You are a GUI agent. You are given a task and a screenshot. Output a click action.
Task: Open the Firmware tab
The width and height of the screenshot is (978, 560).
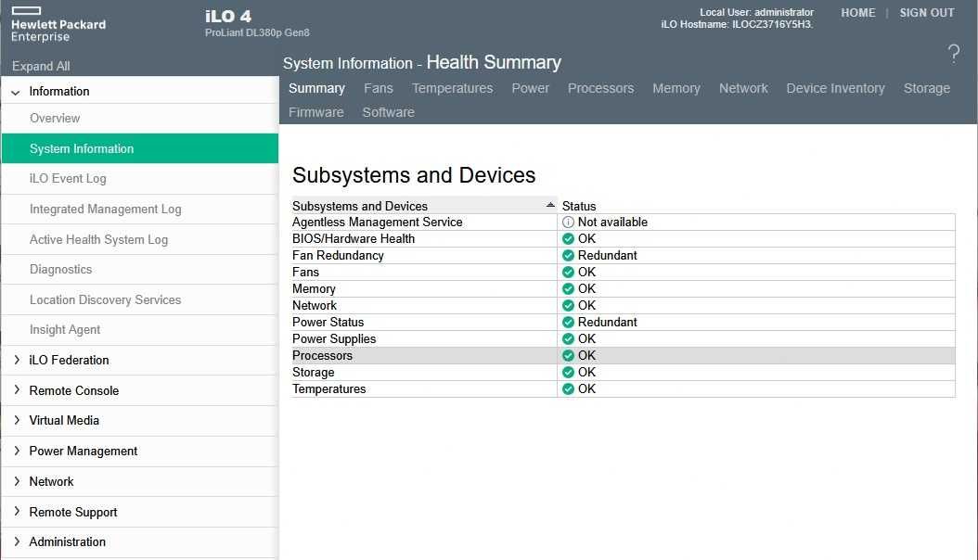(316, 113)
